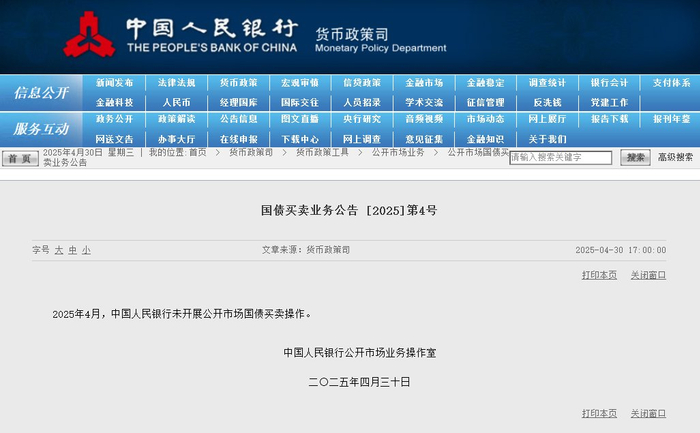
Task: Click the date line 二〇二五年四月三十日
Action: [359, 382]
